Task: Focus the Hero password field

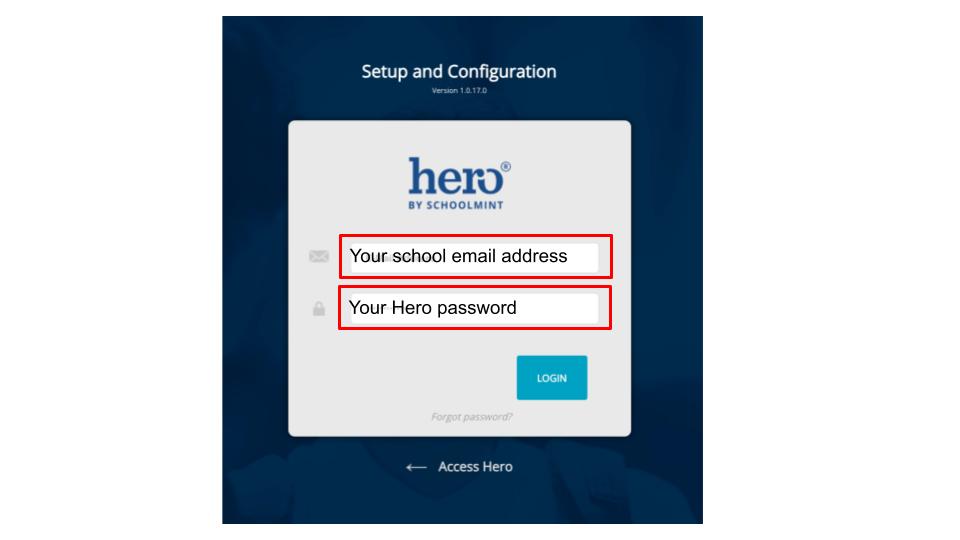Action: (x=474, y=308)
